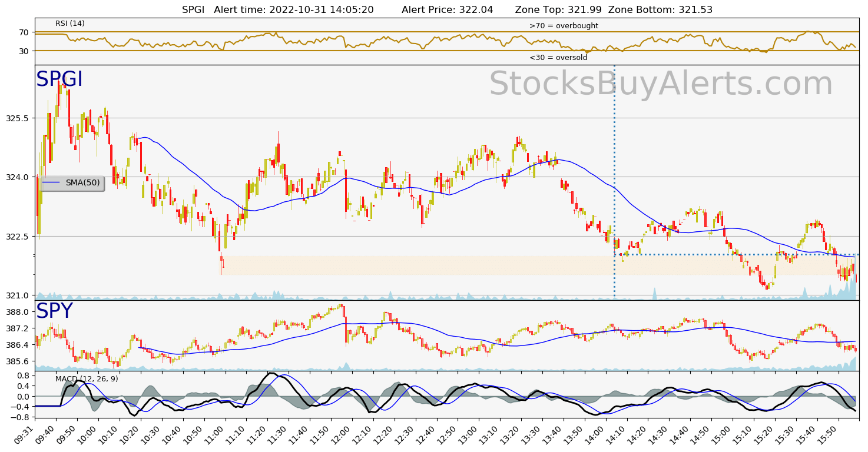868x452 pixels.
Task: Click the SPY ticker label
Action: click(x=54, y=311)
